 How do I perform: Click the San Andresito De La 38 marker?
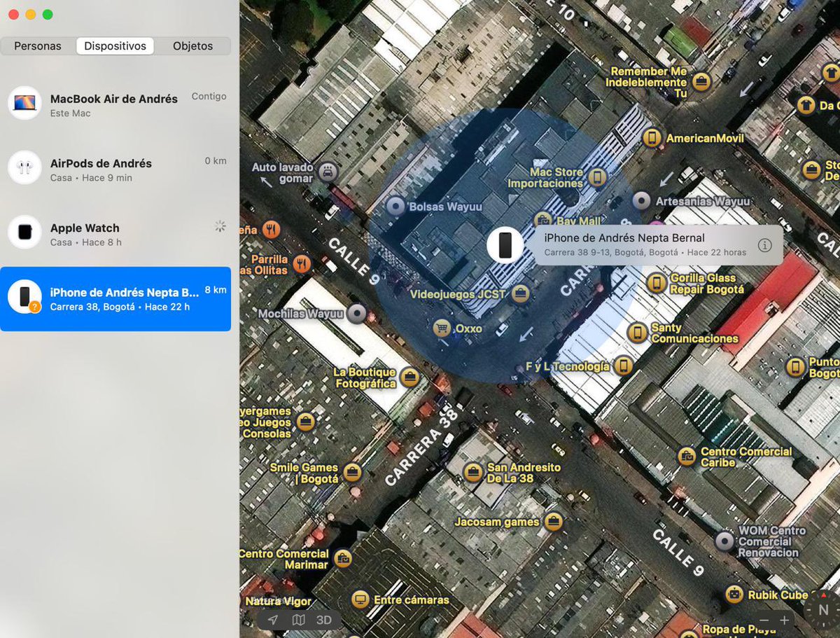473,472
